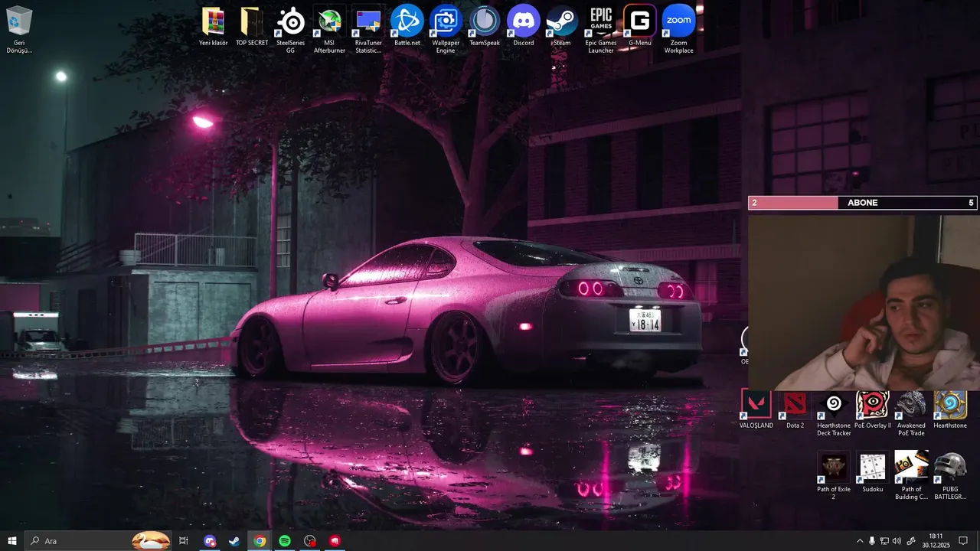The width and height of the screenshot is (980, 551).
Task: Open the Hearthstone game shortcut
Action: [x=950, y=410]
